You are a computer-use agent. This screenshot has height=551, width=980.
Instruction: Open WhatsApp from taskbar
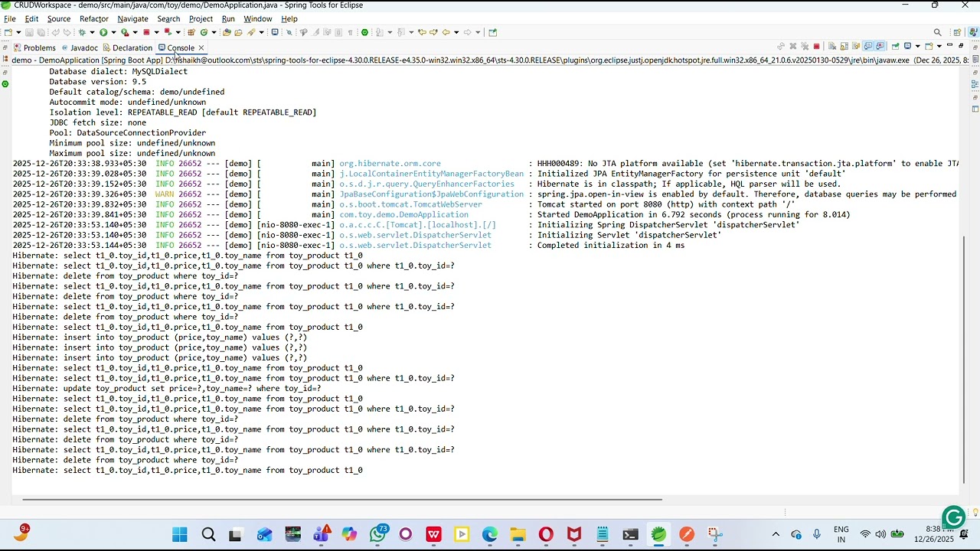[377, 534]
